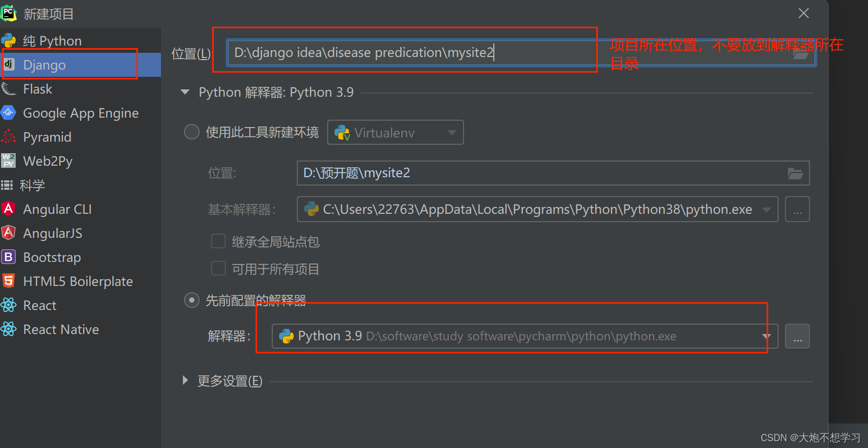The image size is (868, 448).
Task: Click the AngularJS shield icon
Action: [8, 233]
